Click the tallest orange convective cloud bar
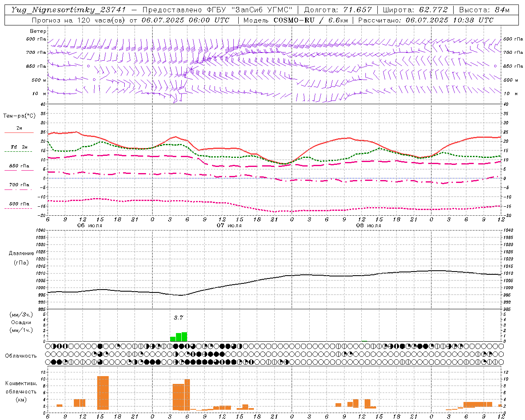The height and width of the screenshot is (420, 525). (103, 393)
